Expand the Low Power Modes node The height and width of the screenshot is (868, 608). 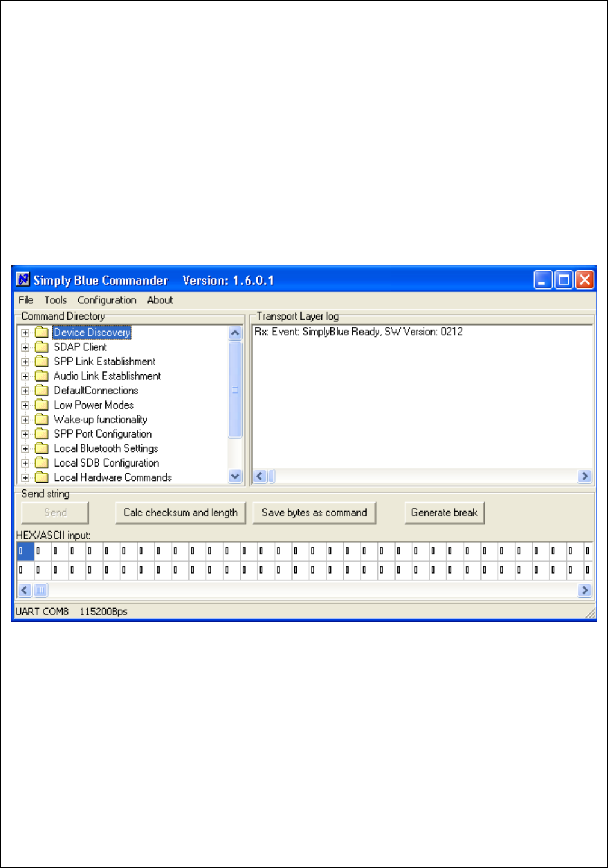25,405
